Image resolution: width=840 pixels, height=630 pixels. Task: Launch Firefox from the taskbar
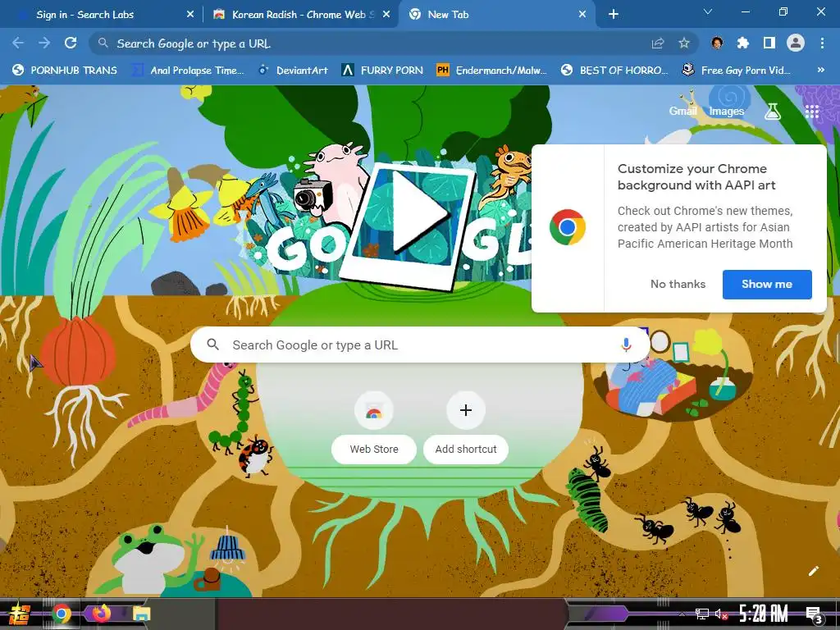tap(101, 614)
